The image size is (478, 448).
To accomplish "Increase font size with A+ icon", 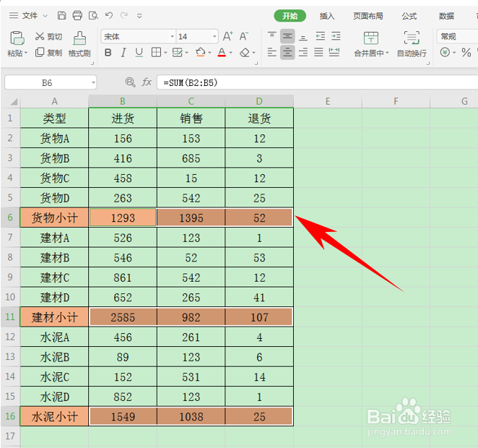I will (x=227, y=37).
